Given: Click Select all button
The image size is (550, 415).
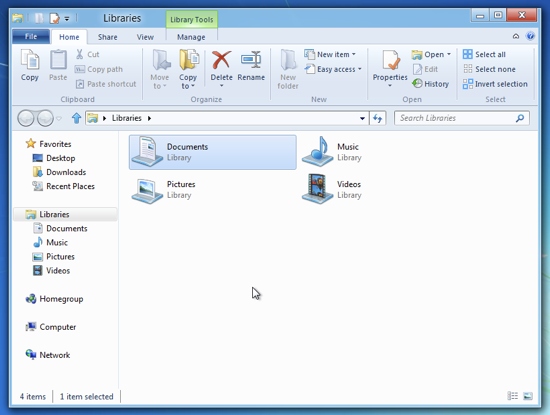Looking at the screenshot, I should tap(484, 54).
